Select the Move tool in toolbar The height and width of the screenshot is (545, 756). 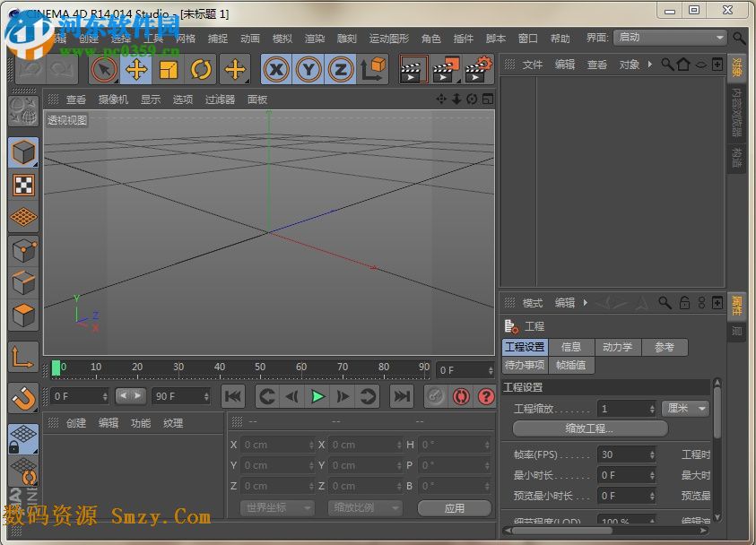tap(136, 70)
